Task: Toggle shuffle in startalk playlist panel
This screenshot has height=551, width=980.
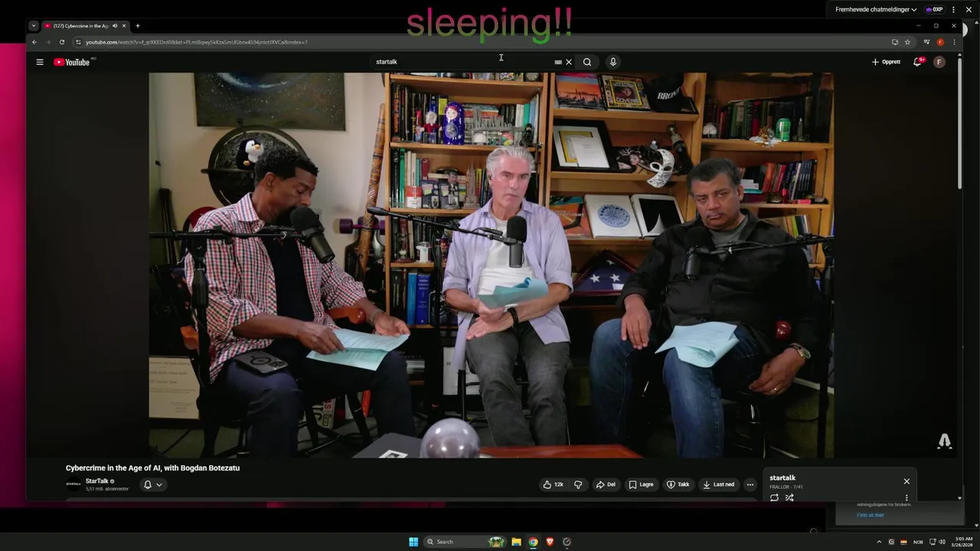Action: (x=789, y=497)
